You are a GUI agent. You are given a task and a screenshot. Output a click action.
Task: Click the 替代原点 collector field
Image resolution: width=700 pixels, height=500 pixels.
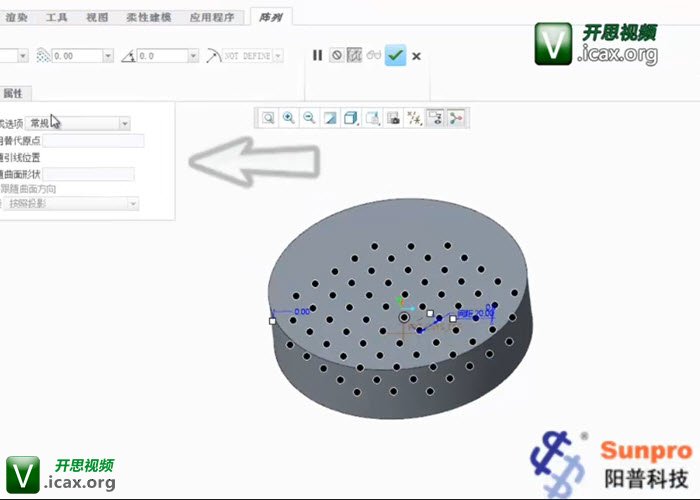coord(93,141)
